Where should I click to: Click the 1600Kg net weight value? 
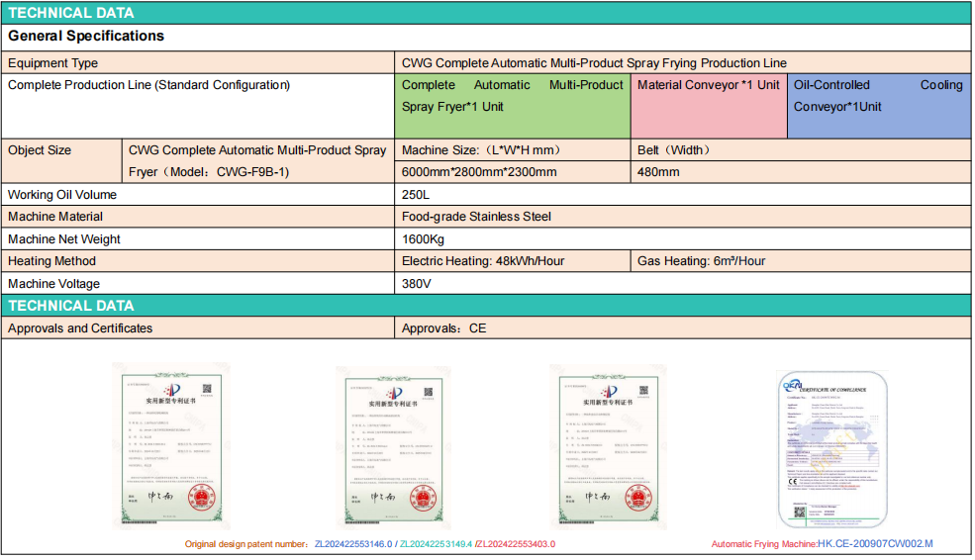pos(424,239)
